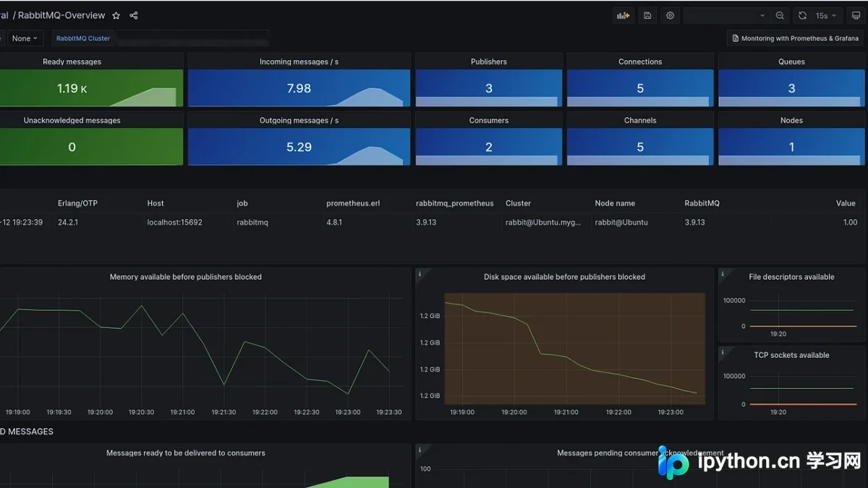Click the Ready messages panel title
This screenshot has width=868, height=488.
coord(72,61)
